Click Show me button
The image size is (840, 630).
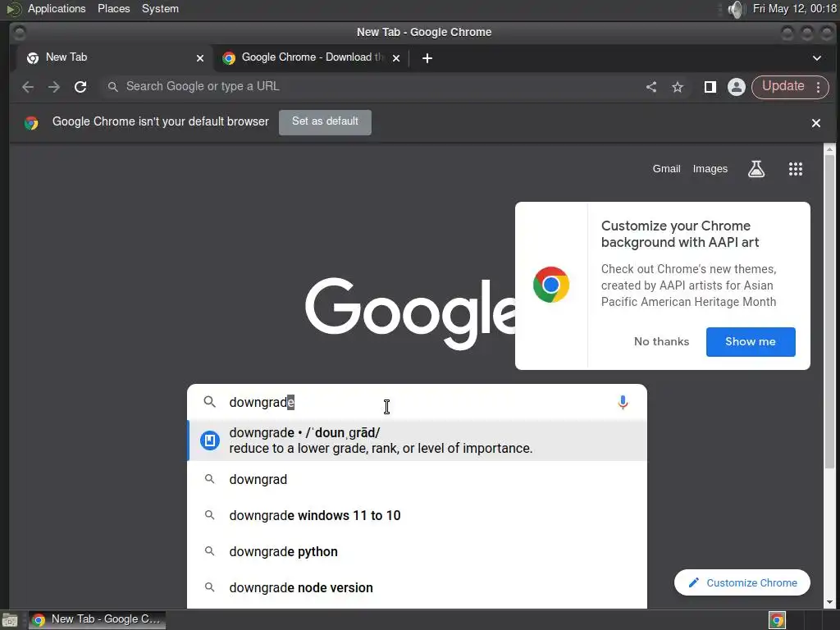coord(751,342)
